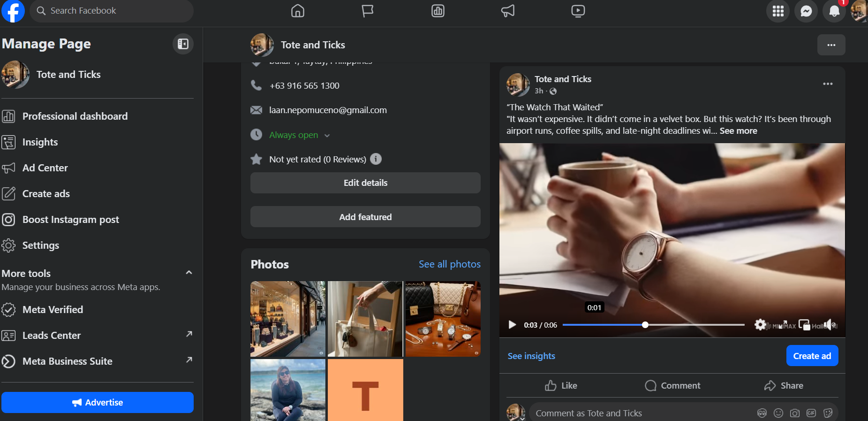The image size is (868, 421).
Task: Click the video progress slider handle
Action: point(645,325)
